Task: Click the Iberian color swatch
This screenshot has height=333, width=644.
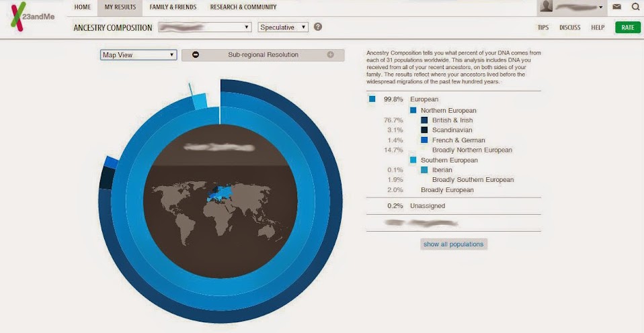Action: [x=424, y=170]
